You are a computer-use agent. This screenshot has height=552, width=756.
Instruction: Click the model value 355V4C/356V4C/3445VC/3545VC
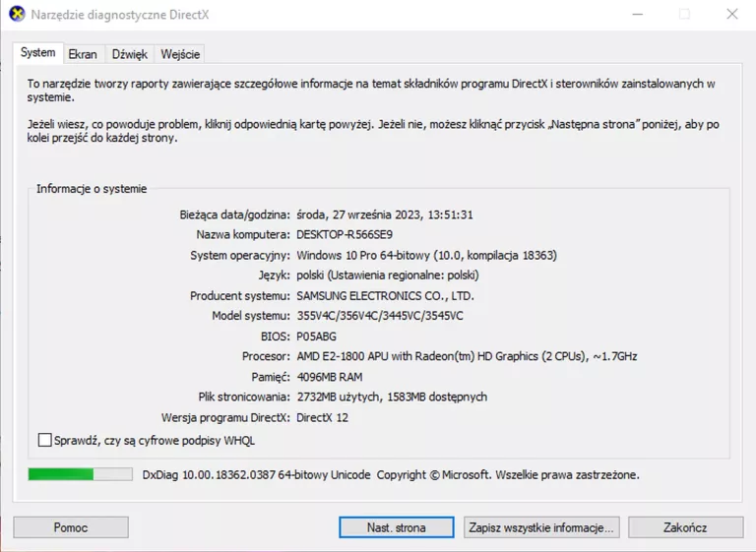tap(380, 316)
